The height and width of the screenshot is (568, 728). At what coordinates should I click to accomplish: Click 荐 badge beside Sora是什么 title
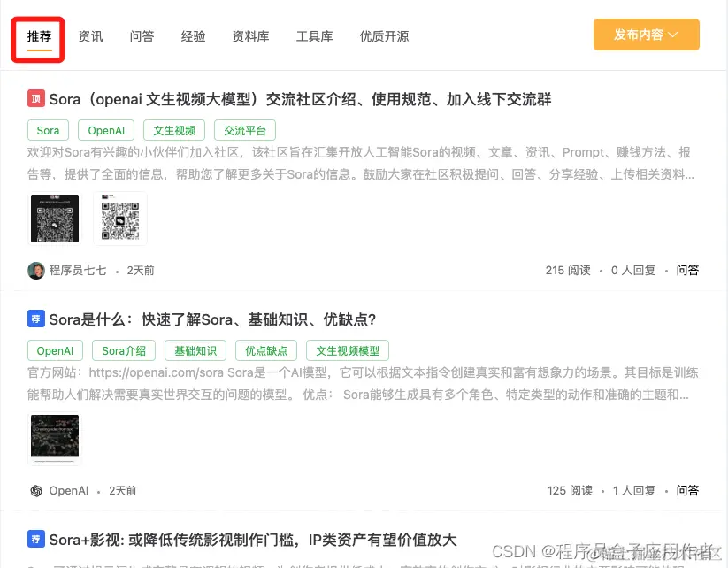(35, 319)
